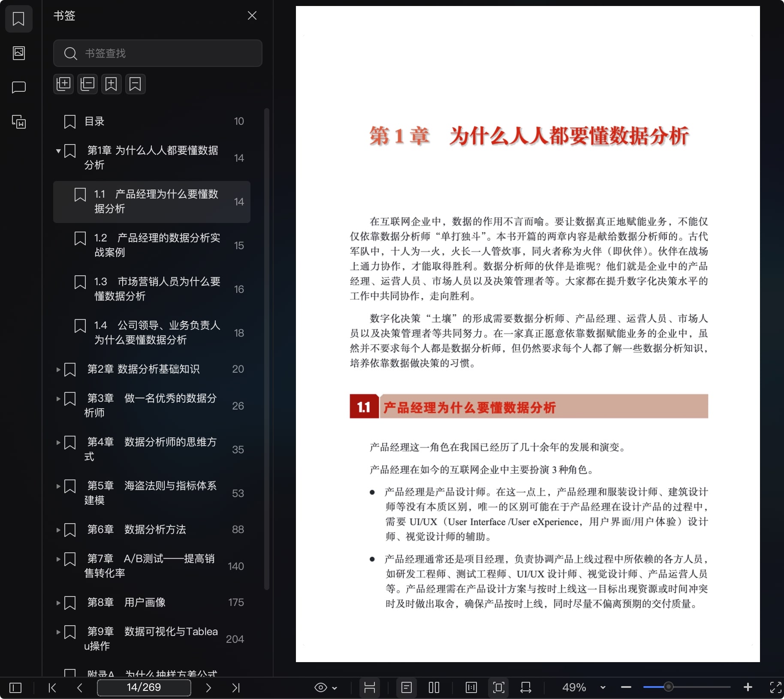
Task: Toggle the sidebar visibility icon
Action: tap(15, 688)
